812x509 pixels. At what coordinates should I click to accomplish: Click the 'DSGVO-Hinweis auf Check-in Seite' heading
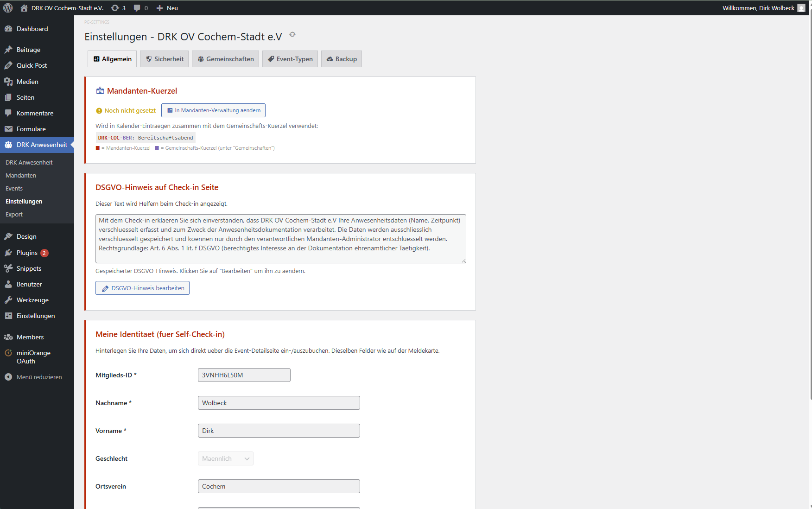pos(157,187)
